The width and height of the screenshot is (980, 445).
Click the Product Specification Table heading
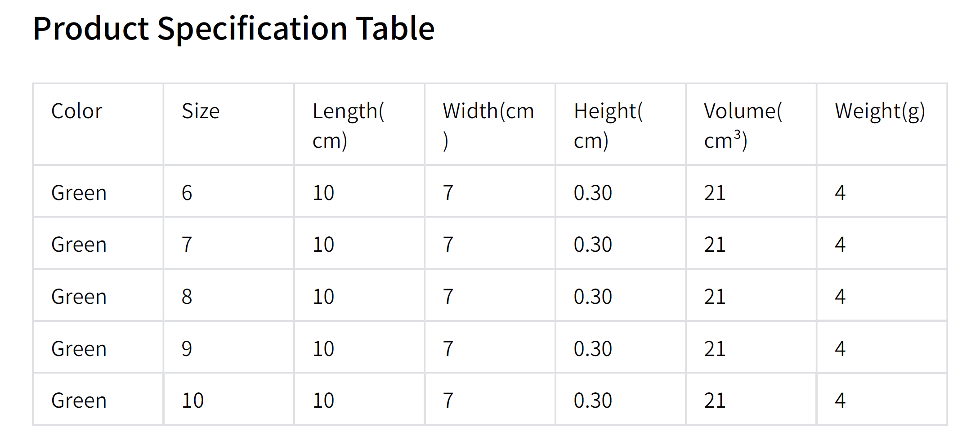pyautogui.click(x=233, y=29)
